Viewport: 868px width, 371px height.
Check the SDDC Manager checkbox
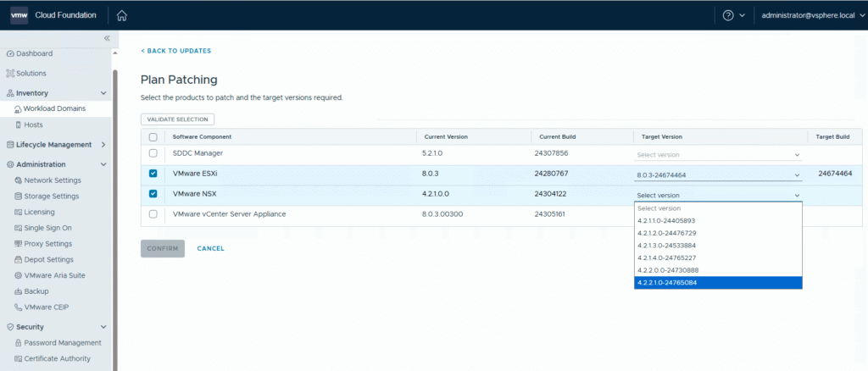point(153,153)
